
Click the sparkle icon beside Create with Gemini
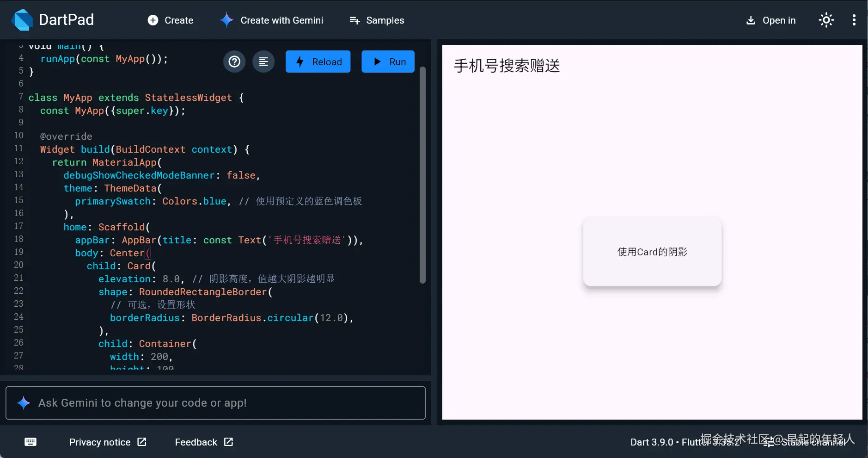click(x=226, y=20)
